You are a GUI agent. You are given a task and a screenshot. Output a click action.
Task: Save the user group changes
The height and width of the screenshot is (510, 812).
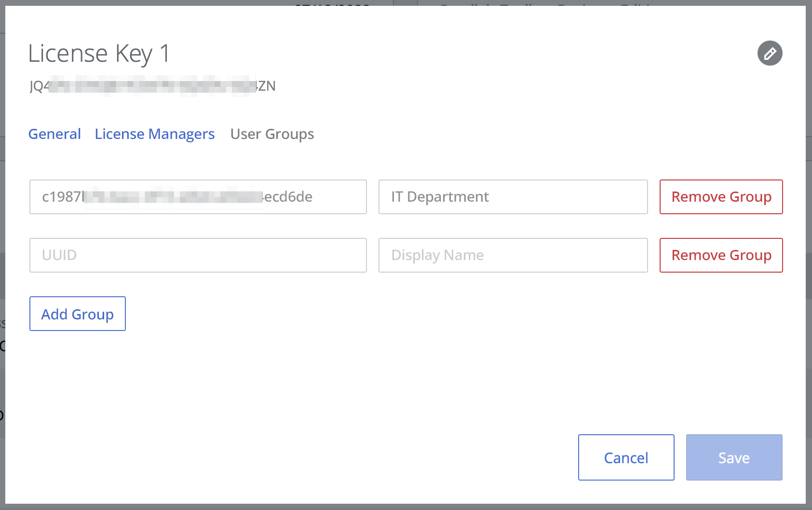click(x=734, y=457)
